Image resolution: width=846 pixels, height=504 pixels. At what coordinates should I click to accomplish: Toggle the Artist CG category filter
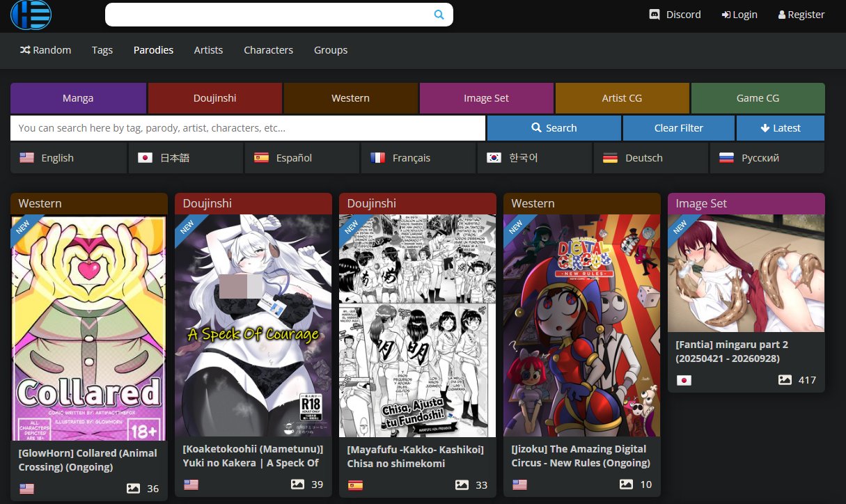tap(622, 98)
